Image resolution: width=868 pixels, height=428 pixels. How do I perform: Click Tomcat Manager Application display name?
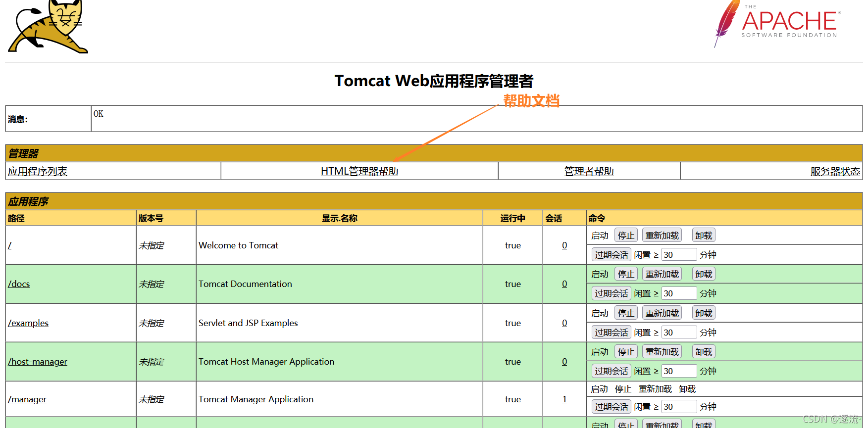[x=256, y=399]
